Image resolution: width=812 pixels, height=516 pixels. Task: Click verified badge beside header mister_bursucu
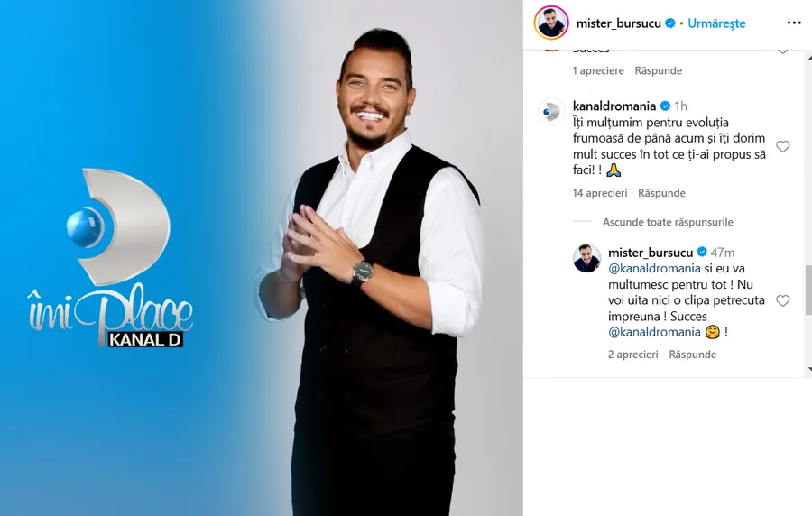[x=670, y=23]
